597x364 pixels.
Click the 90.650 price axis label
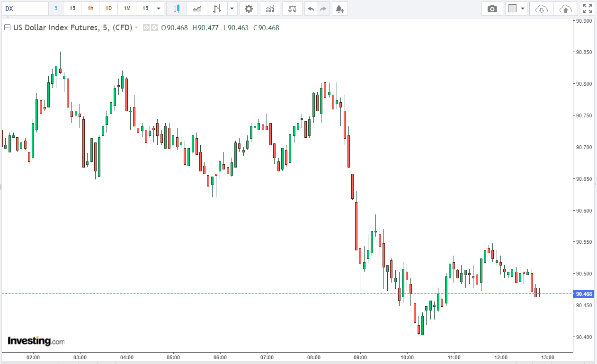click(x=584, y=179)
